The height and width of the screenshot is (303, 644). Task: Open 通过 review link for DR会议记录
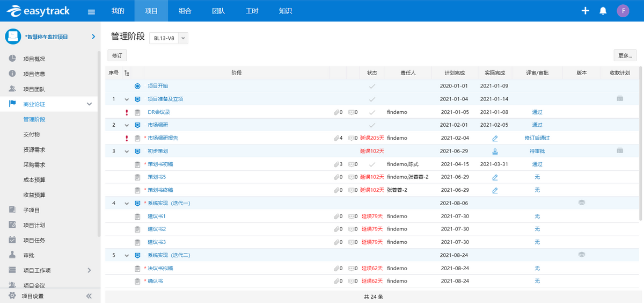[x=537, y=112]
